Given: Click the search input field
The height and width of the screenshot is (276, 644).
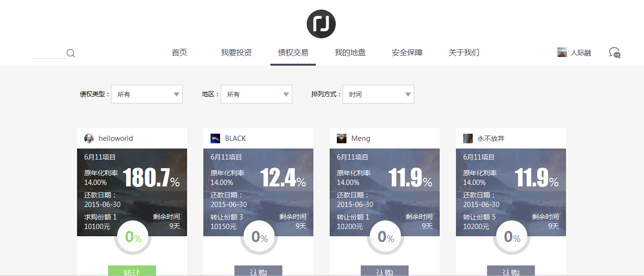Looking at the screenshot, I should tap(49, 53).
